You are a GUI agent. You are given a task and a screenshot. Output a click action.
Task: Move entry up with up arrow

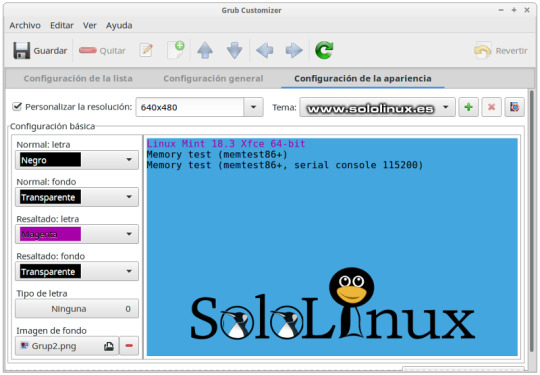click(205, 50)
